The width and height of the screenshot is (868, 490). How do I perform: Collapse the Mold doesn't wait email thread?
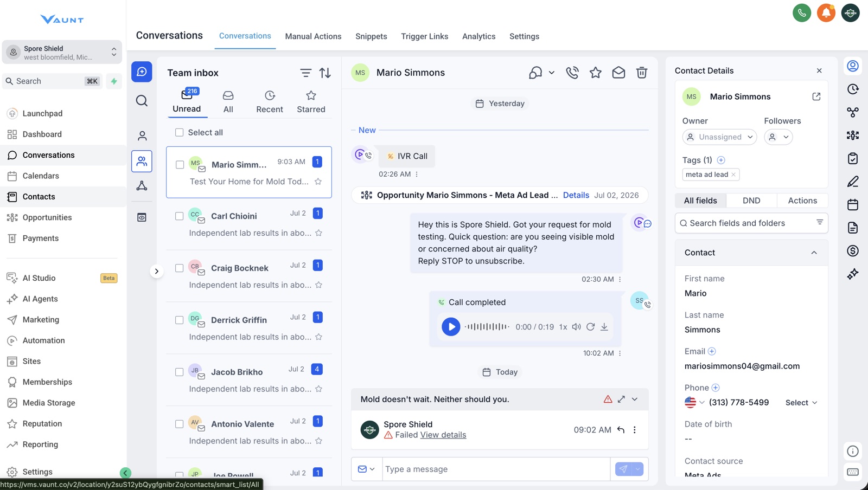[635, 399]
